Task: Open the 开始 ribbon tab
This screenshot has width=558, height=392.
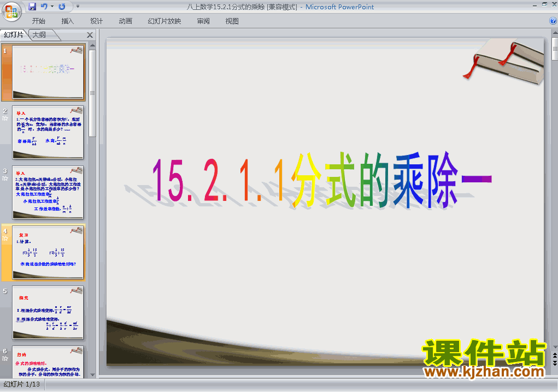Action: (39, 21)
